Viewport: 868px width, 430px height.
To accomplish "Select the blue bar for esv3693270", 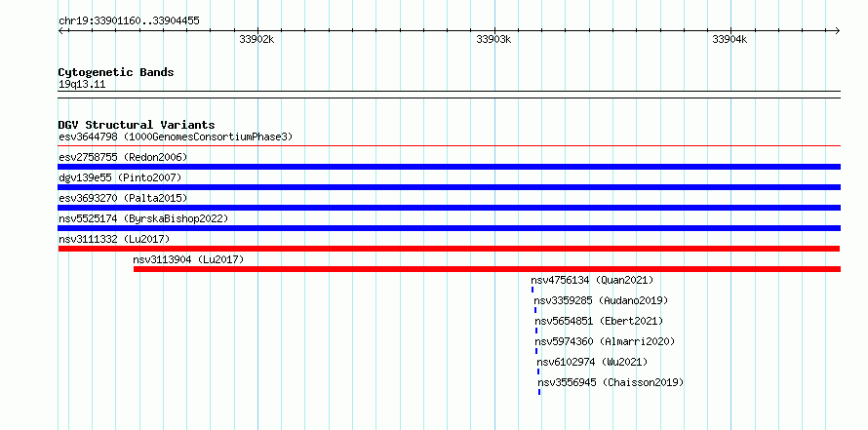I will coord(450,208).
